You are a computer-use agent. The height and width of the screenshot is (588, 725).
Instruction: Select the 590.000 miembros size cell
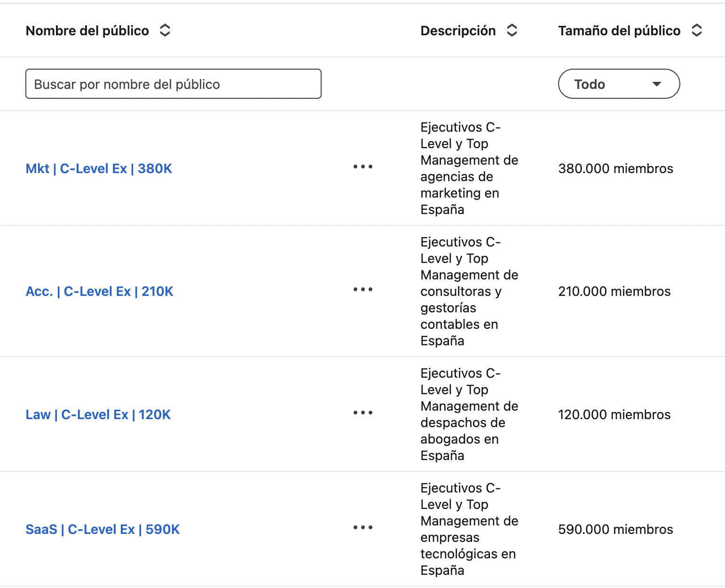tap(615, 529)
